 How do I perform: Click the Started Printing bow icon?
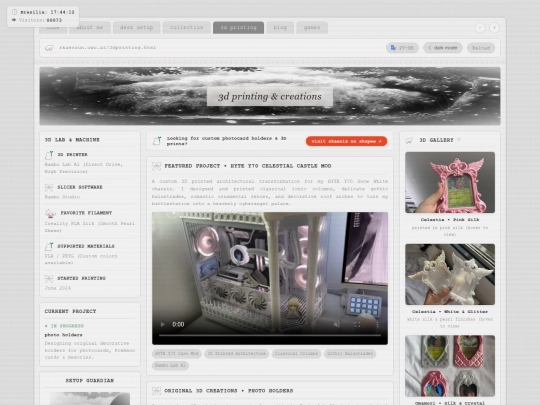point(49,278)
